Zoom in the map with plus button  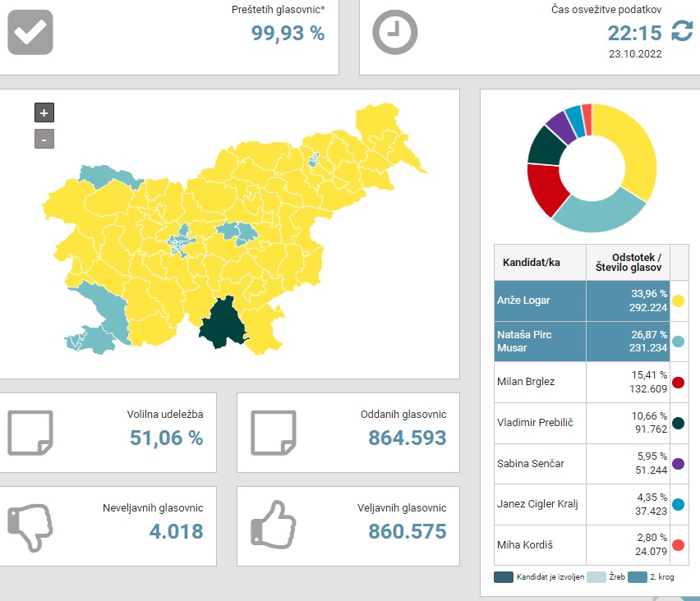44,113
